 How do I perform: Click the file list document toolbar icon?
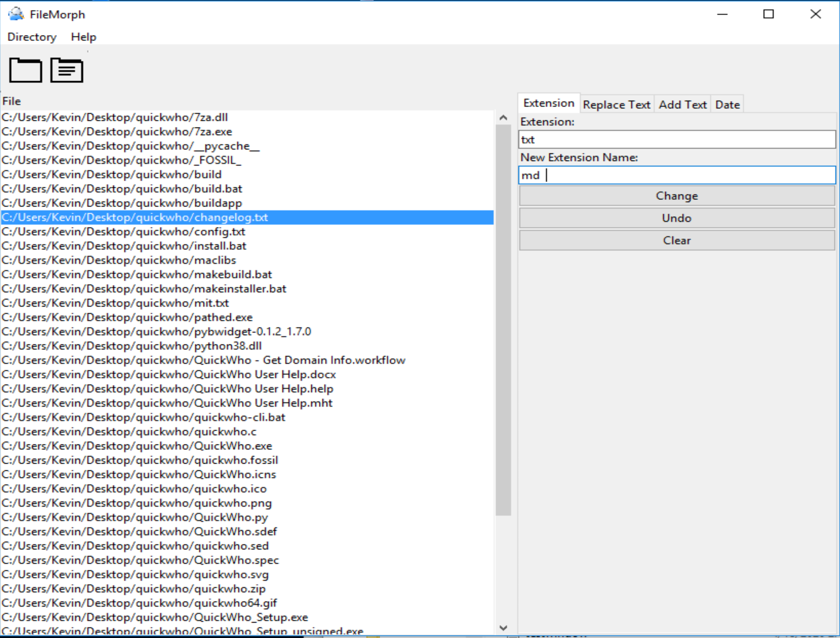pyautogui.click(x=67, y=70)
